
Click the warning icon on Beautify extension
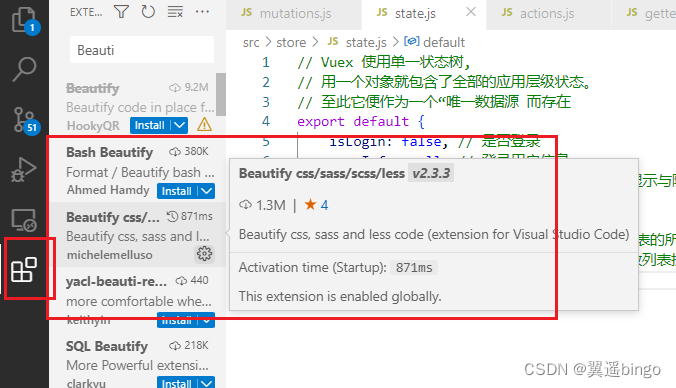tap(204, 125)
